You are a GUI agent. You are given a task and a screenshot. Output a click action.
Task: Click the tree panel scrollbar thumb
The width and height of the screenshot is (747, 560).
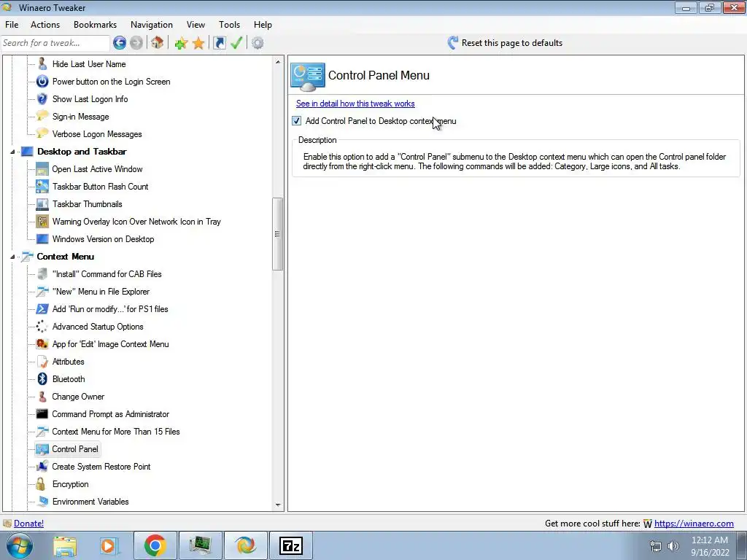[x=278, y=234]
